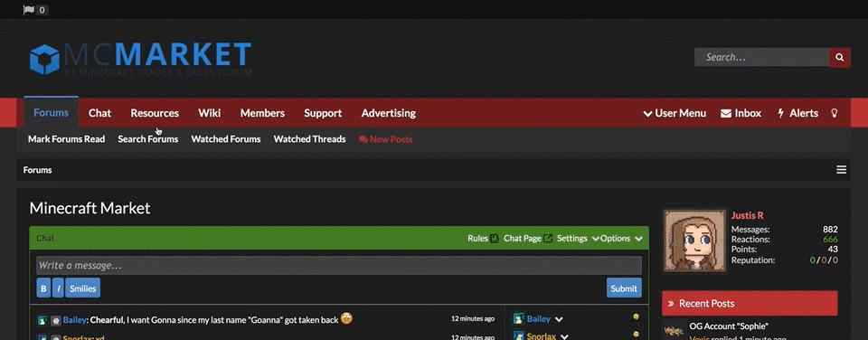This screenshot has height=340, width=868.
Task: Click the Recent Posts double-arrow icon
Action: [x=671, y=304]
